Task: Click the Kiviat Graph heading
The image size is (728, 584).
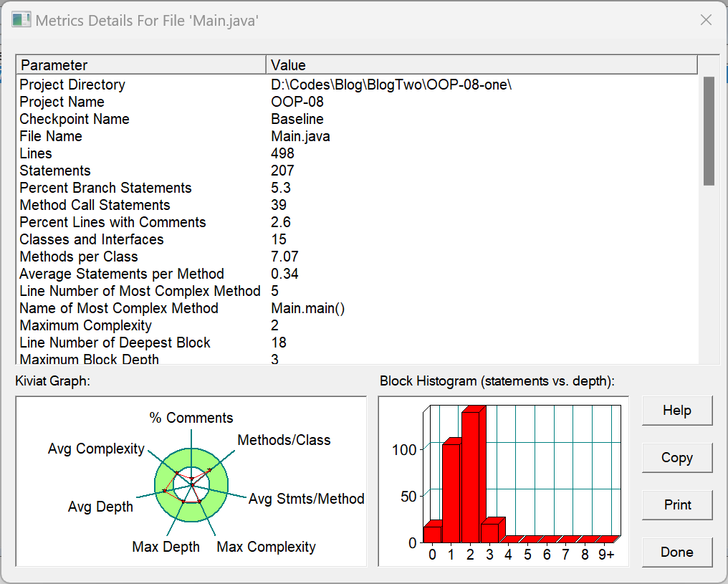Action: (52, 381)
